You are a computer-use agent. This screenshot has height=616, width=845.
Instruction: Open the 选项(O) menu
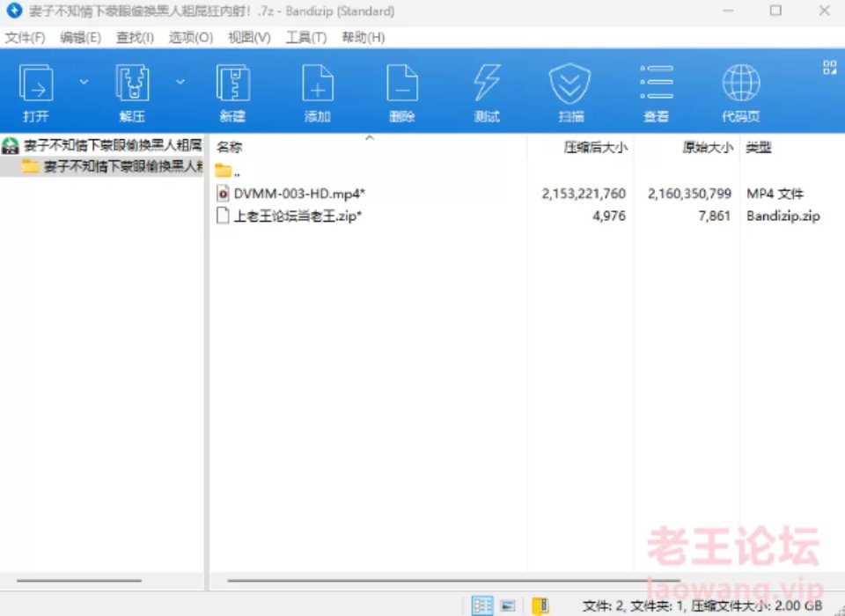click(191, 37)
